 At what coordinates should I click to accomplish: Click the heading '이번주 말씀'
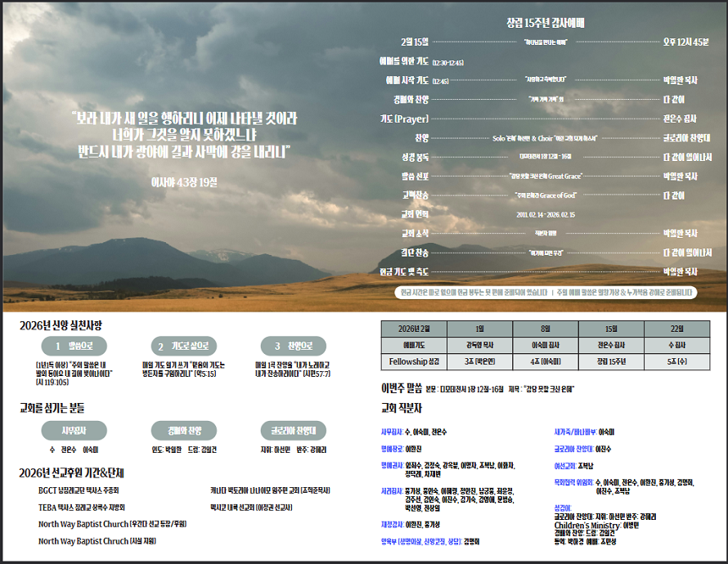[x=402, y=388]
